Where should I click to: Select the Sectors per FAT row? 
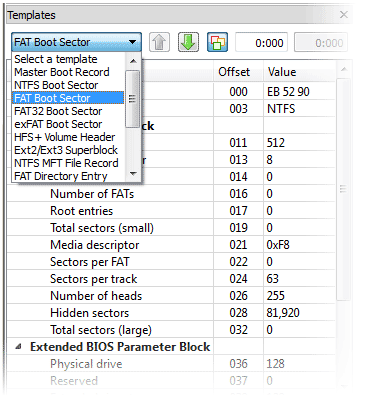coord(171,262)
